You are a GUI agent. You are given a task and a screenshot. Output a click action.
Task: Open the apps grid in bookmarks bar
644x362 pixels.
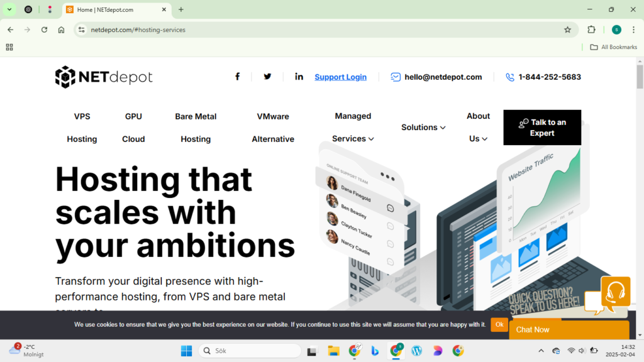9,47
